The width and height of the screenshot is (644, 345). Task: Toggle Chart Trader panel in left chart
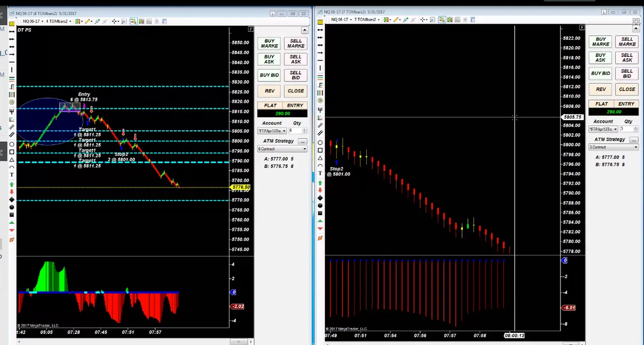(134, 21)
